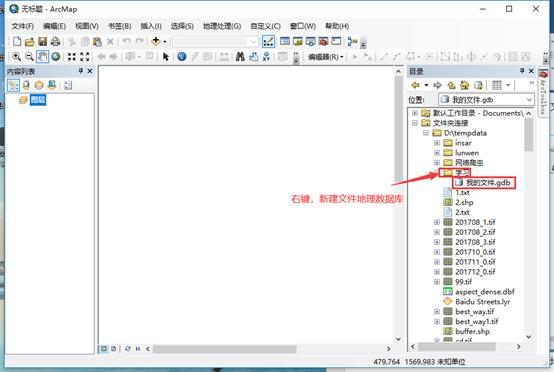Open the Catalog window icon
The image size is (554, 372).
pyautogui.click(x=298, y=41)
